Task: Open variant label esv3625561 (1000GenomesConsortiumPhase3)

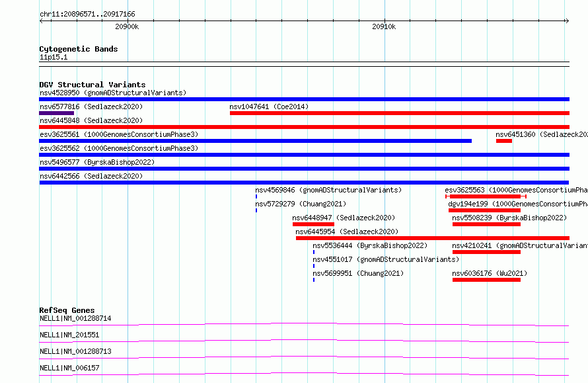Action: (119, 134)
